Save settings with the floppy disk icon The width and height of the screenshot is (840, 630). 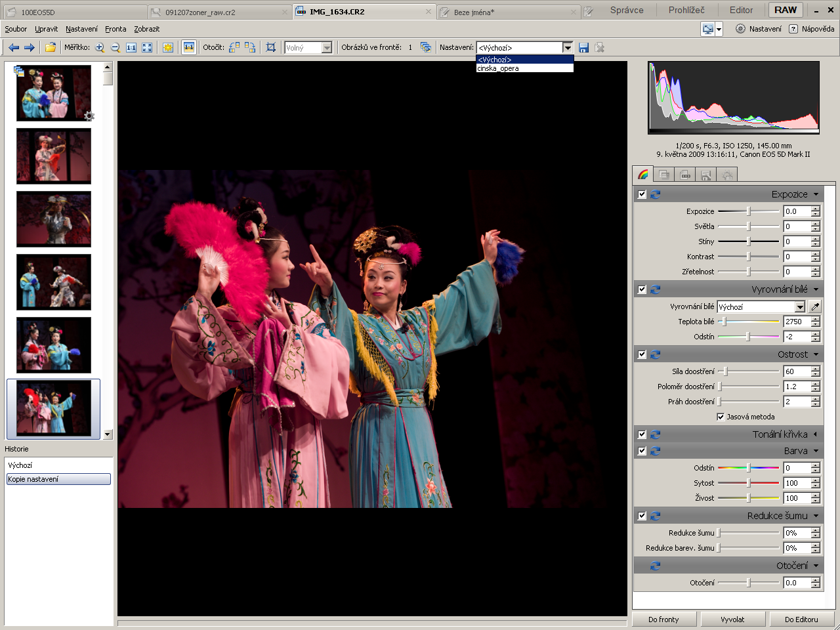point(583,47)
